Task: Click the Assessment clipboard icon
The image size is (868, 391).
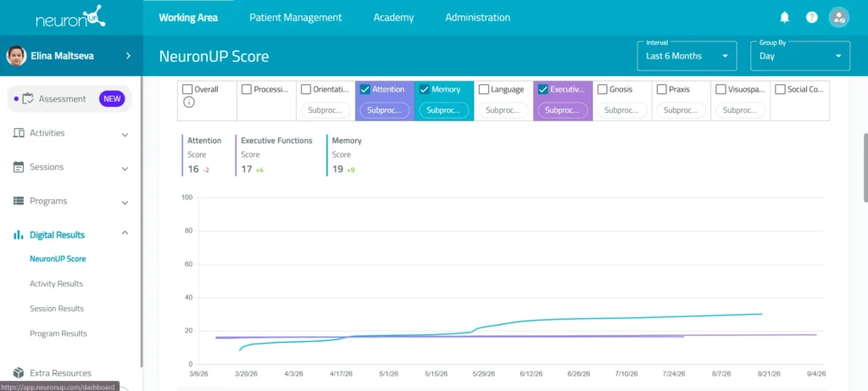Action: [28, 99]
